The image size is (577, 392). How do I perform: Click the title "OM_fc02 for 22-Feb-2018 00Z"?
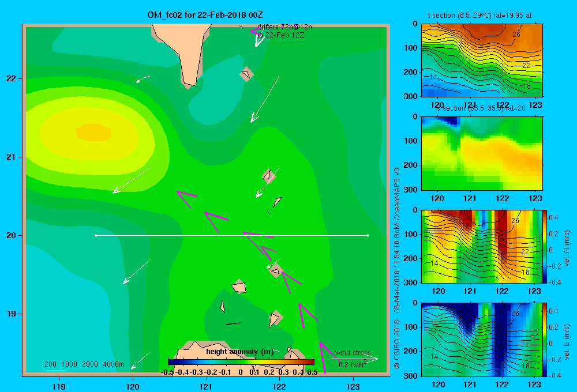pyautogui.click(x=205, y=15)
